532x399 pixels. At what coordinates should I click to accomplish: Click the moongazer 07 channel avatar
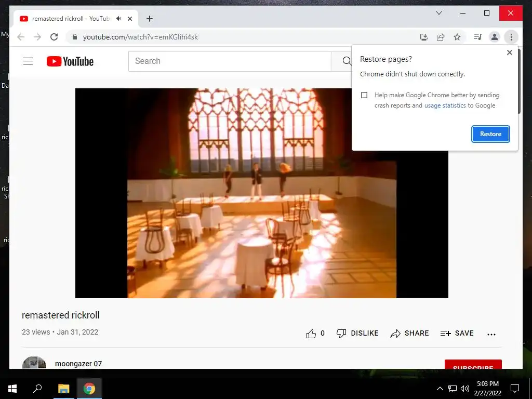[x=34, y=363]
